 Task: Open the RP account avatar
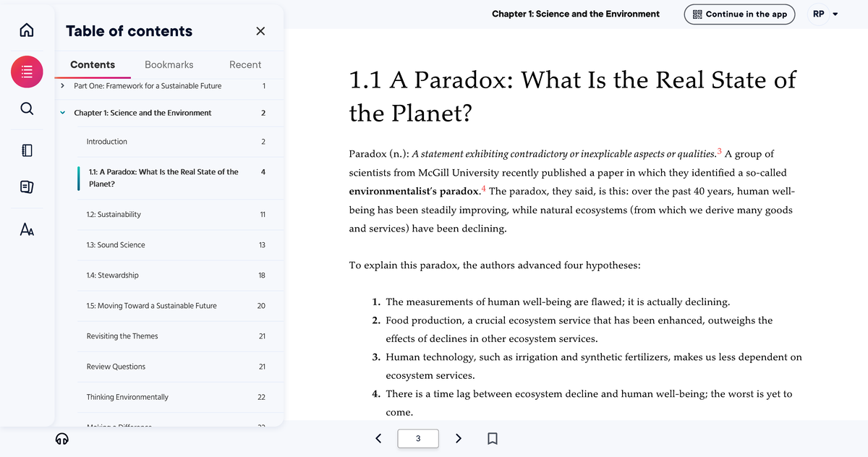coord(818,14)
